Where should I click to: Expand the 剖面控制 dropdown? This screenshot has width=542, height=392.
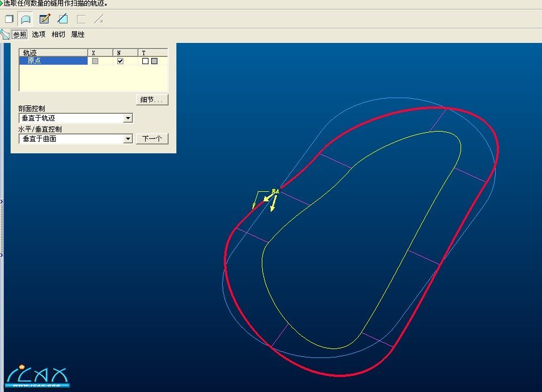coord(128,118)
